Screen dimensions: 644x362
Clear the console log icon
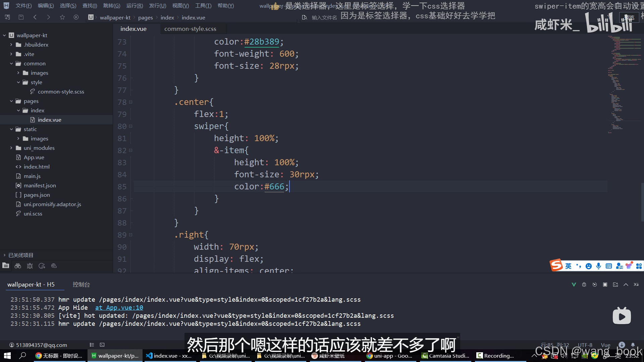pyautogui.click(x=636, y=285)
